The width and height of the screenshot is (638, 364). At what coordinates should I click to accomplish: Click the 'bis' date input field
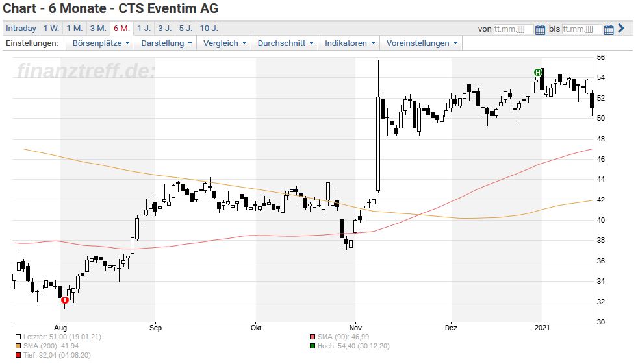point(582,29)
